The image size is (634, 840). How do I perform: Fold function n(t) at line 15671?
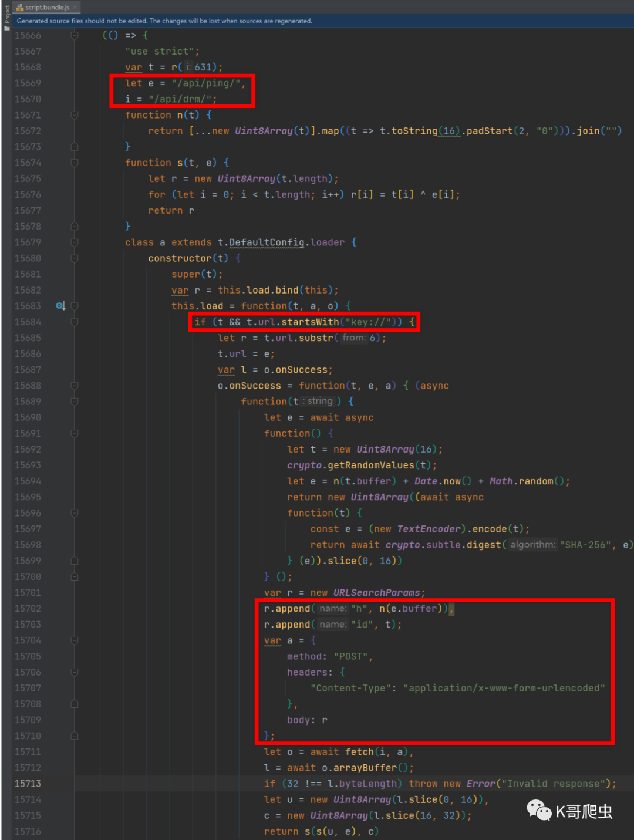75,115
